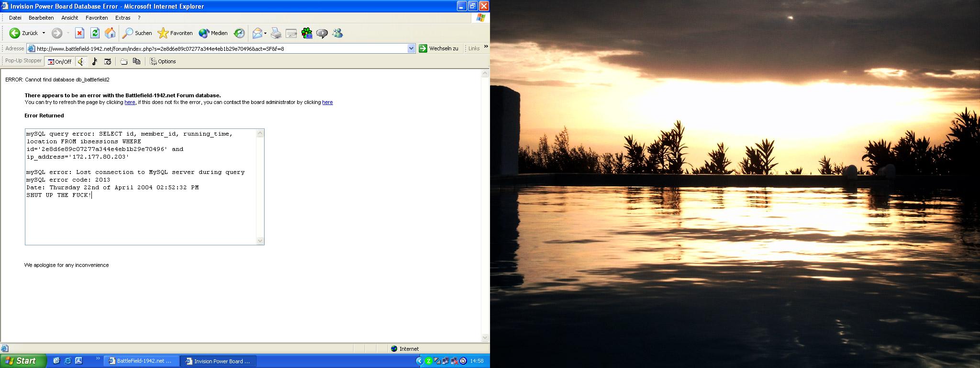This screenshot has height=368, width=980.
Task: Stop loading the page with the red X
Action: [x=80, y=33]
